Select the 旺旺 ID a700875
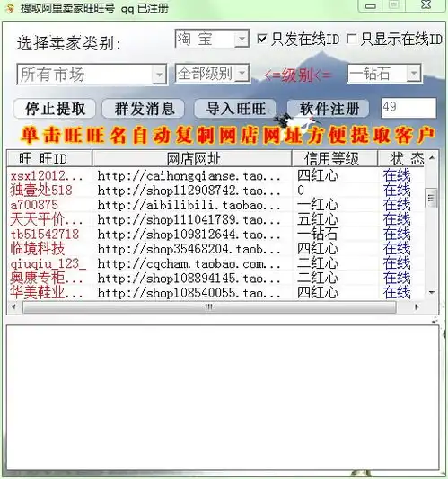The height and width of the screenshot is (479, 448). coord(34,205)
